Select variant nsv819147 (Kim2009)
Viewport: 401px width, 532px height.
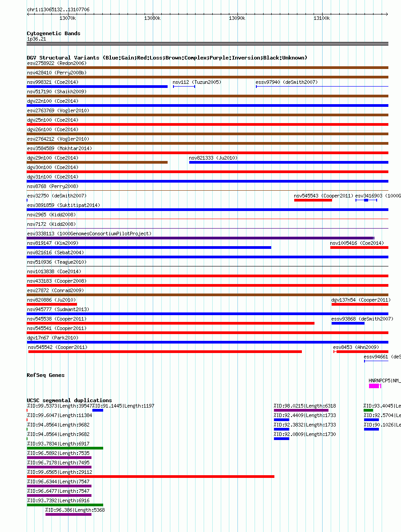click(53, 243)
